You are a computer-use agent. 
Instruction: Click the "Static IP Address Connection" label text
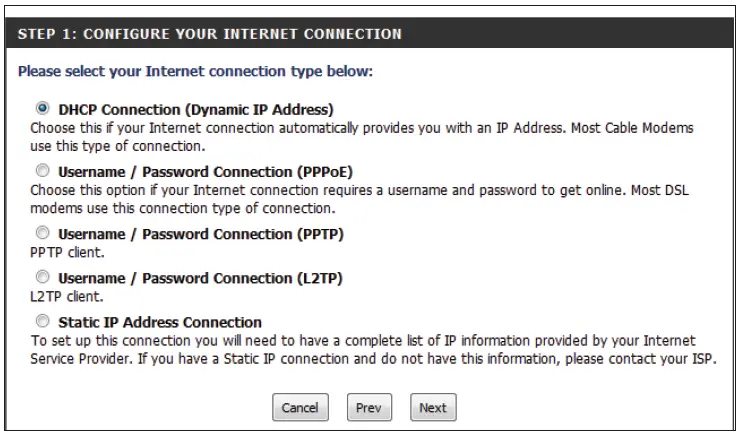(160, 322)
